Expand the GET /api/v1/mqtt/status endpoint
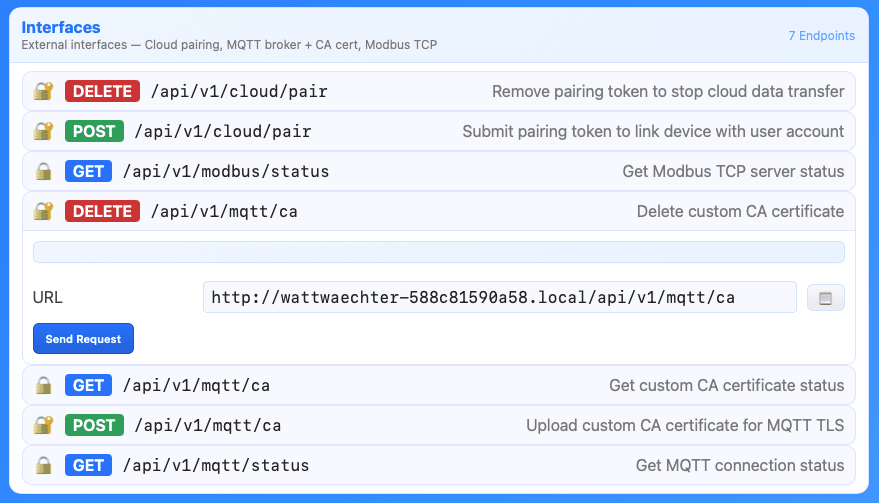Image resolution: width=879 pixels, height=503 pixels. point(439,465)
